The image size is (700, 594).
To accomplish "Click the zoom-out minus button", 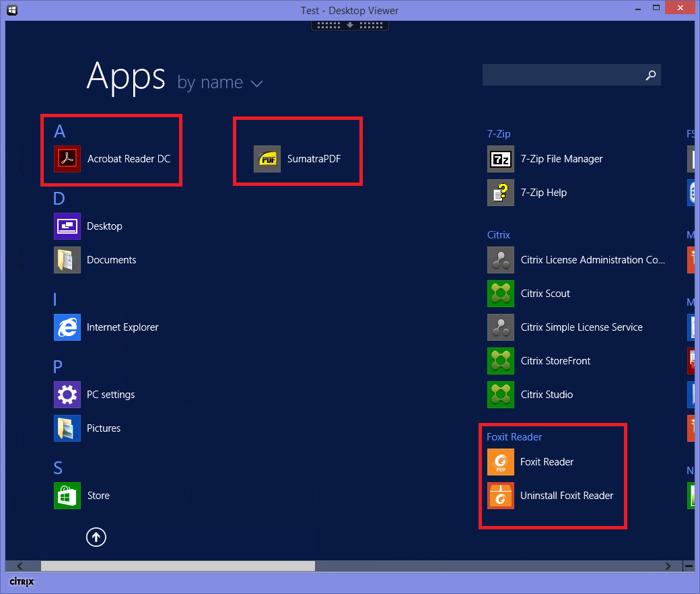I will tap(689, 566).
